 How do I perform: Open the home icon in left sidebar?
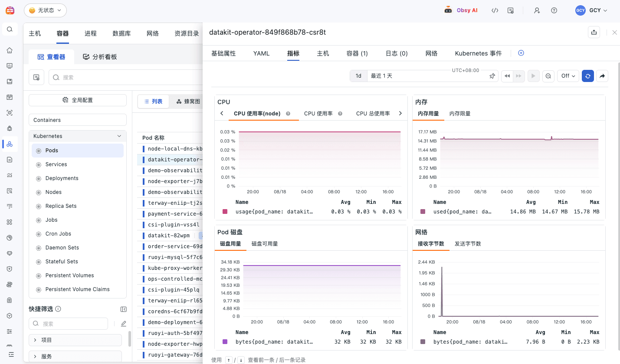tap(10, 50)
